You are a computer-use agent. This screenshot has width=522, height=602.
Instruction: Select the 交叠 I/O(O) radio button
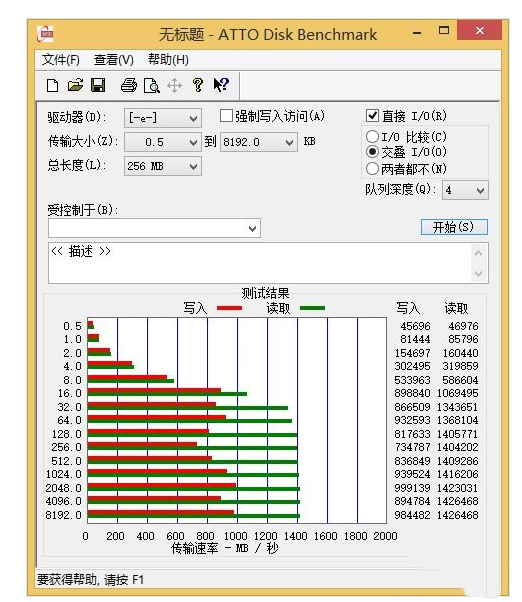[x=372, y=152]
